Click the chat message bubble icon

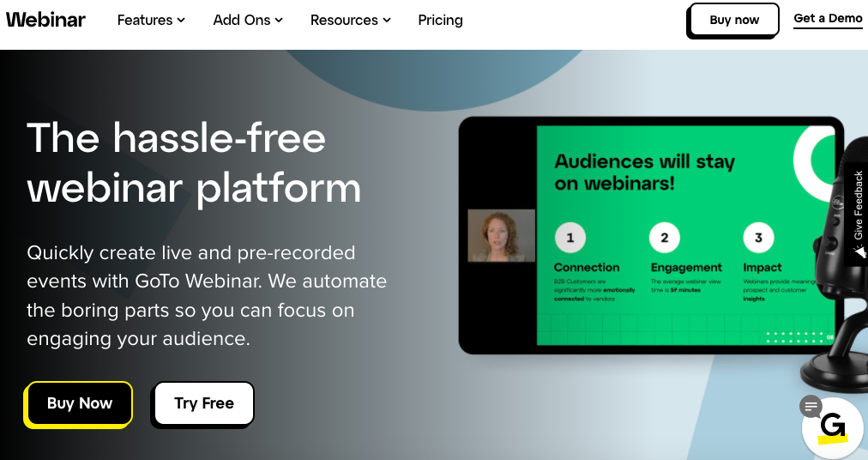tap(811, 407)
